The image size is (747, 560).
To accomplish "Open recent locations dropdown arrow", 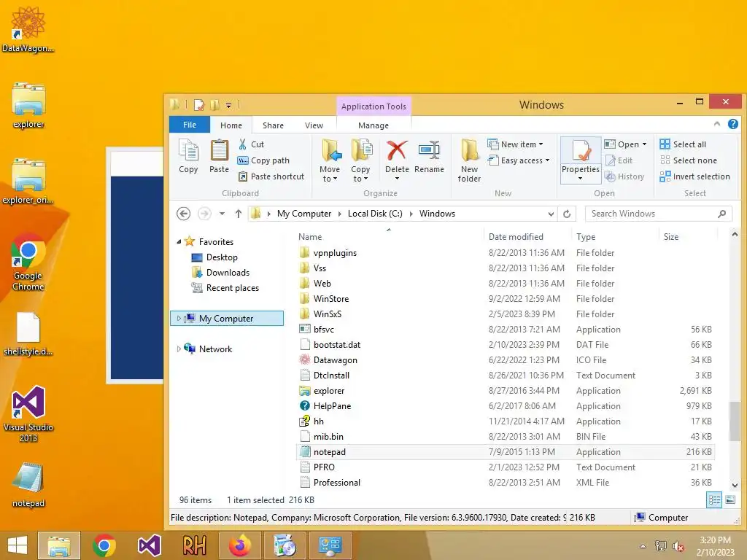I will [x=222, y=214].
